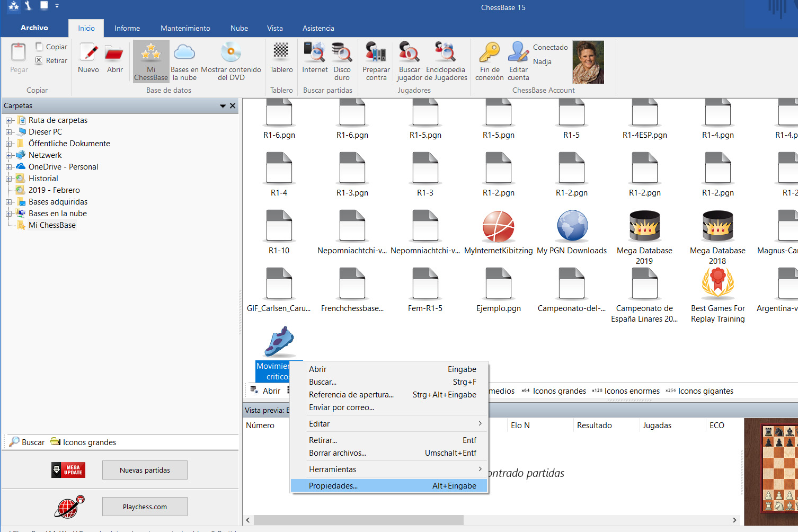Expand Bases adquiridas tree node
Image resolution: width=798 pixels, height=532 pixels.
[9, 202]
